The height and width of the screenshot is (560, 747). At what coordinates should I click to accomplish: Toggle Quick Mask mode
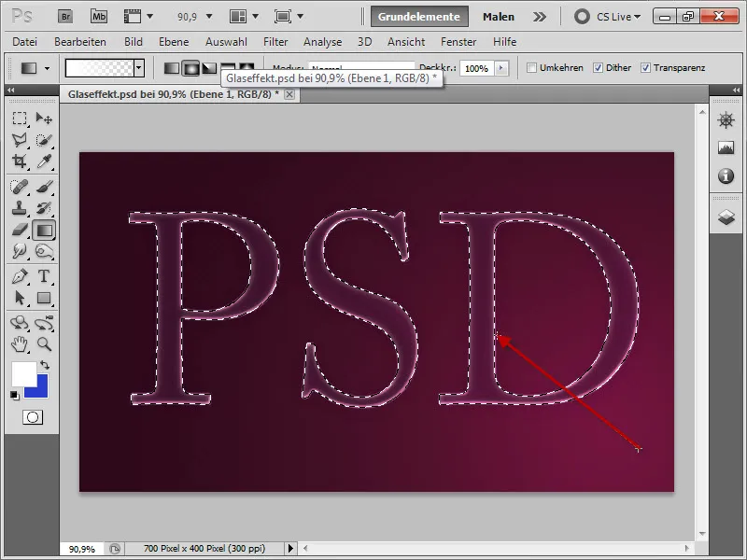coord(33,417)
